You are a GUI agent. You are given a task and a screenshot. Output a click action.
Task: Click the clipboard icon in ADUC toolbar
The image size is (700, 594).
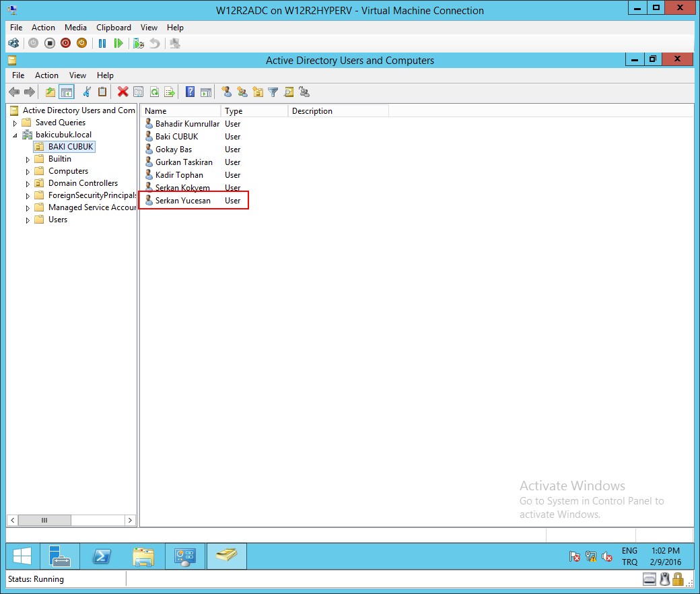102,92
